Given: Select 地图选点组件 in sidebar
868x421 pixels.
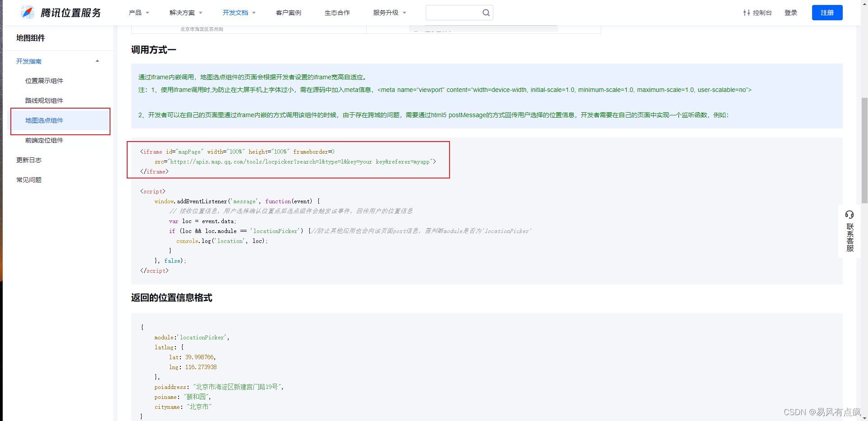Looking at the screenshot, I should [44, 120].
